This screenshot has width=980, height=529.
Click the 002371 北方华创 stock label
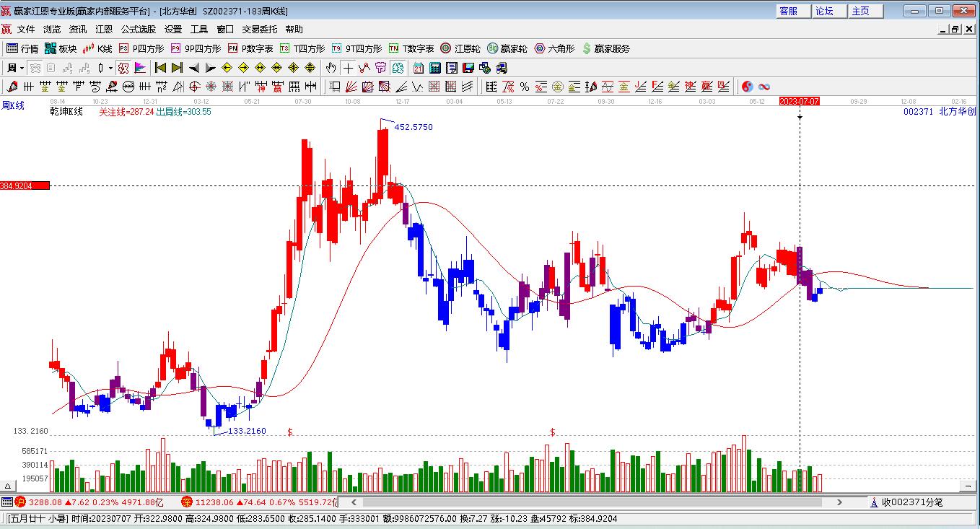939,112
